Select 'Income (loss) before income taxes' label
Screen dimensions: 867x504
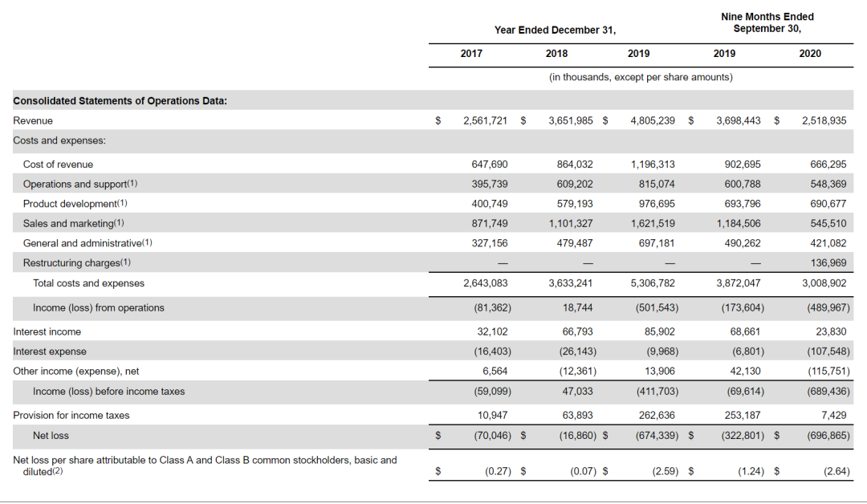(x=109, y=392)
